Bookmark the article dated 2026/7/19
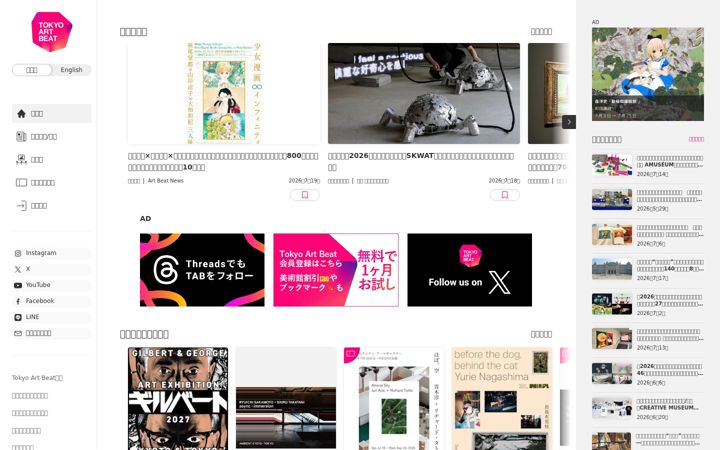720x450 pixels. [x=305, y=195]
